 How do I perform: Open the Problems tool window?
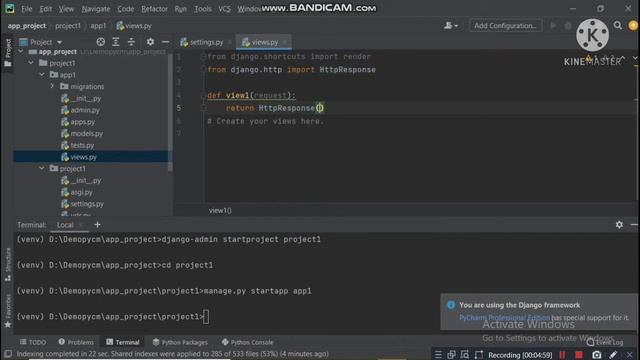(76, 342)
